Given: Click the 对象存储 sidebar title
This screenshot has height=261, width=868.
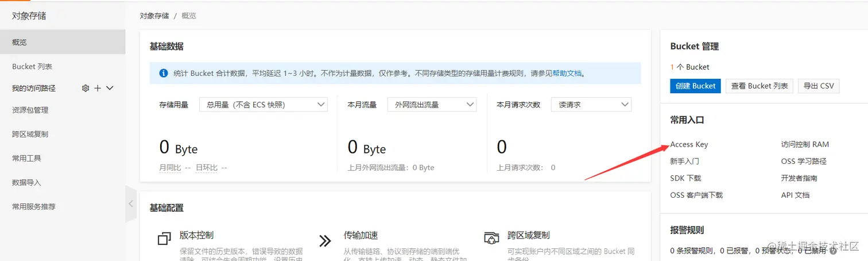Looking at the screenshot, I should pyautogui.click(x=29, y=16).
